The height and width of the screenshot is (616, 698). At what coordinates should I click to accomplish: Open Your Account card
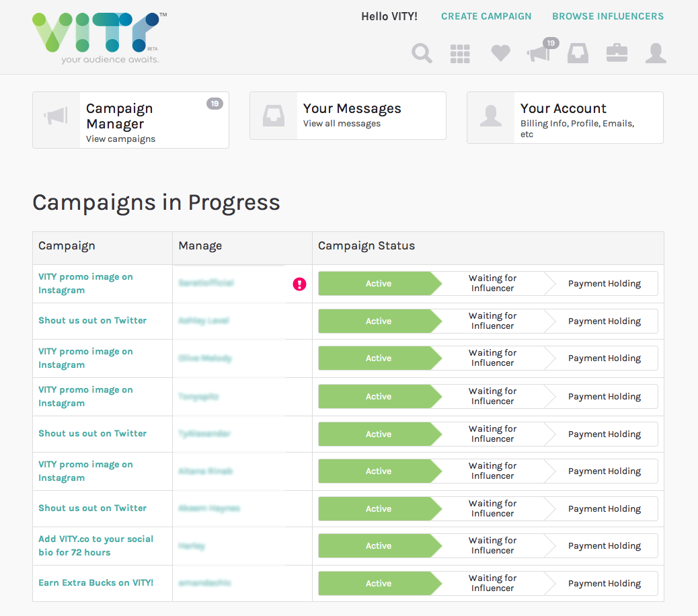click(x=565, y=118)
